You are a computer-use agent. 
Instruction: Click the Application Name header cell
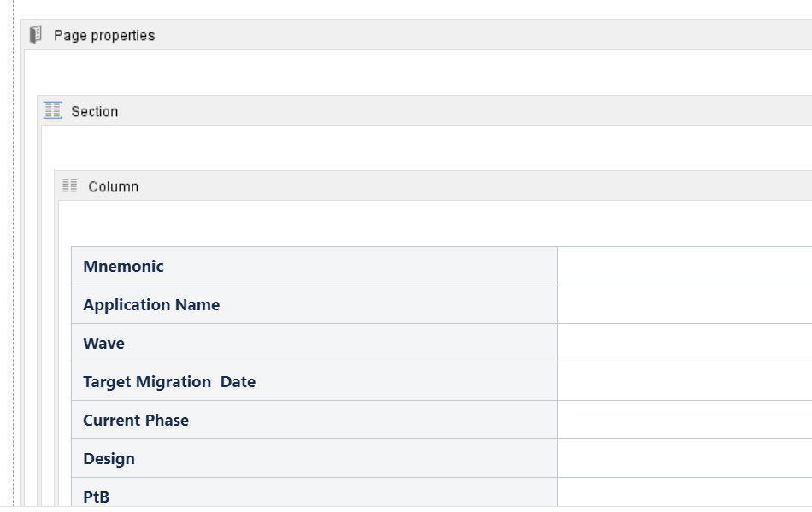[315, 304]
